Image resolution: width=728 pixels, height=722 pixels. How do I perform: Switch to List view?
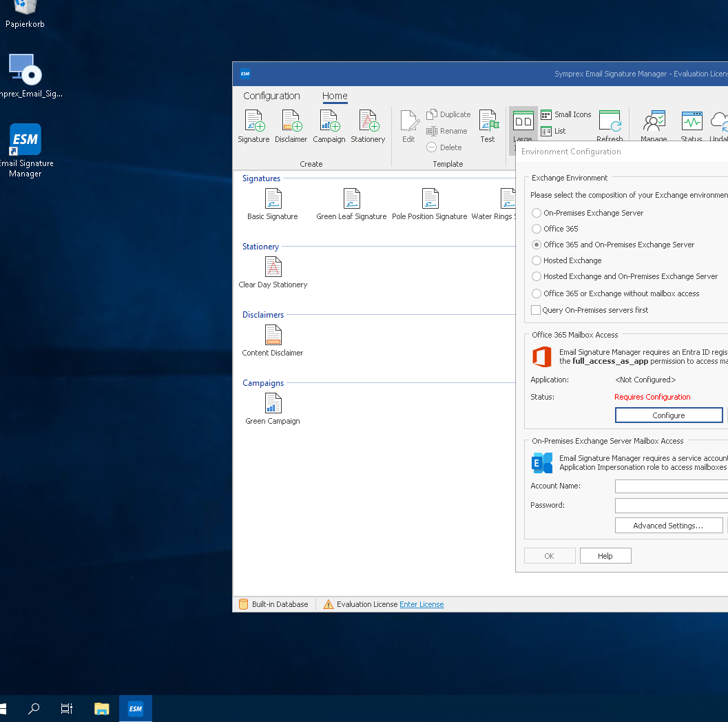tap(553, 131)
